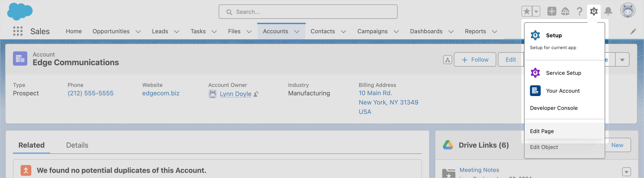Show more account actions dropdown

[x=622, y=60]
